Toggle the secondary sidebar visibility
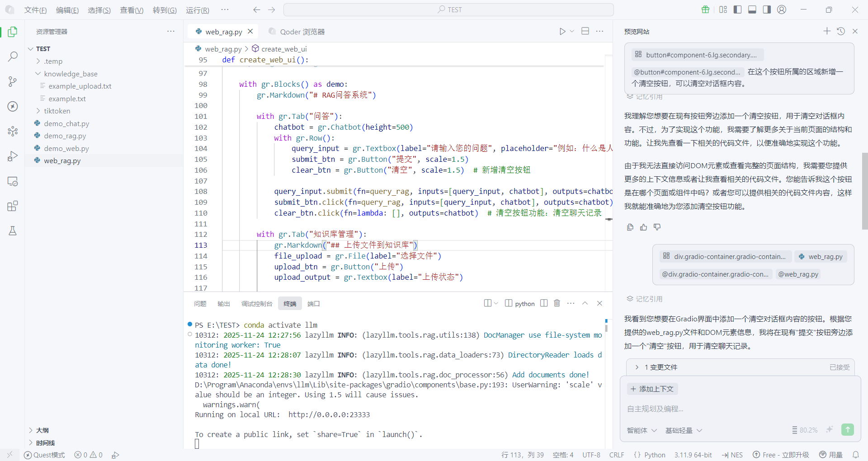Viewport: 868px width, 461px height. coord(767,9)
